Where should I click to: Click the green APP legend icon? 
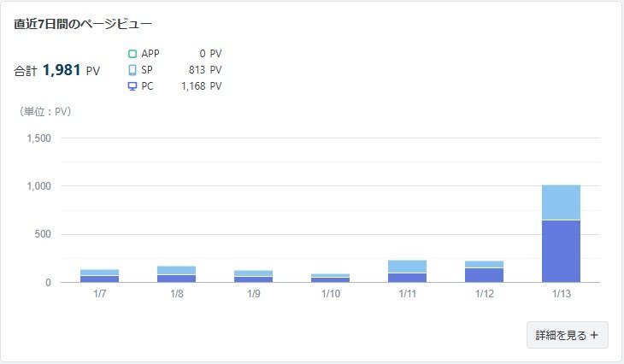pyautogui.click(x=132, y=54)
